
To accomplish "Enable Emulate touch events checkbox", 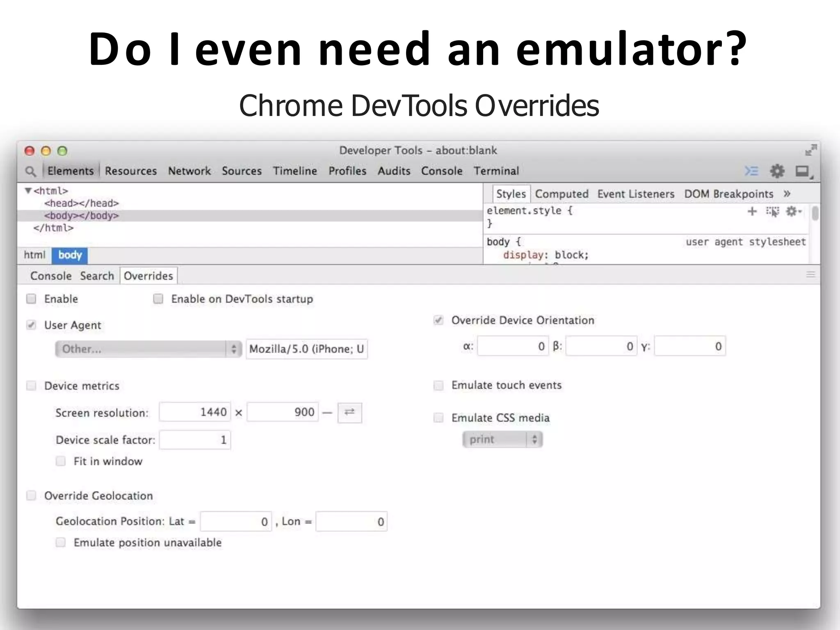I will tap(438, 385).
